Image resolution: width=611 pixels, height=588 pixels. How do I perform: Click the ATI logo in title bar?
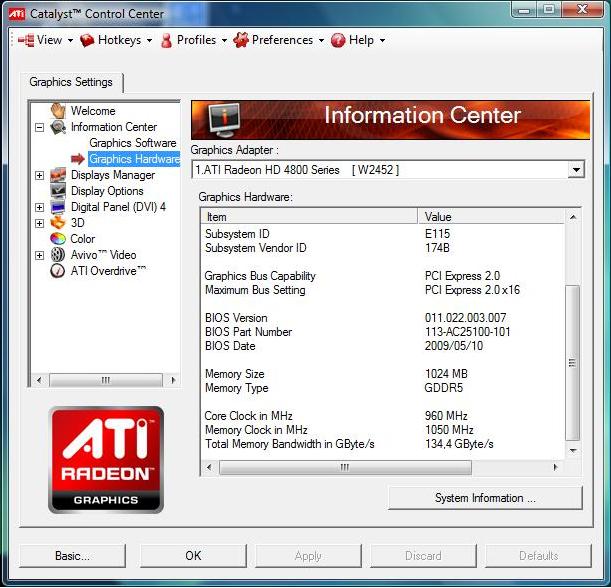pos(17,14)
